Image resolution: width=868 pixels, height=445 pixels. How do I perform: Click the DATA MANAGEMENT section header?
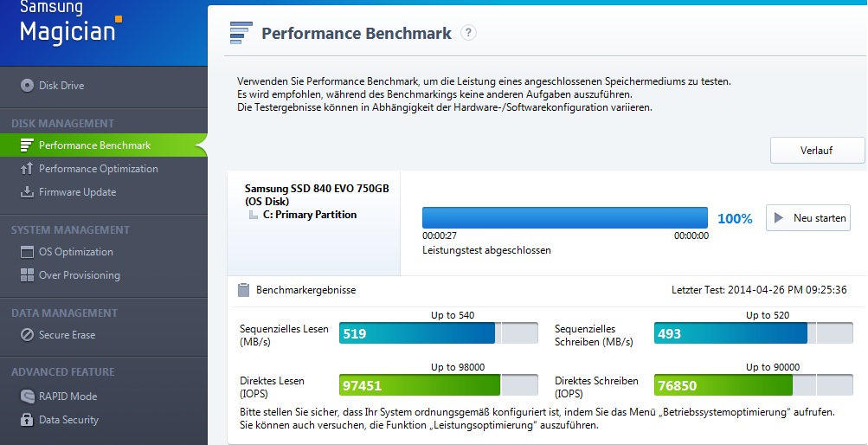64,313
